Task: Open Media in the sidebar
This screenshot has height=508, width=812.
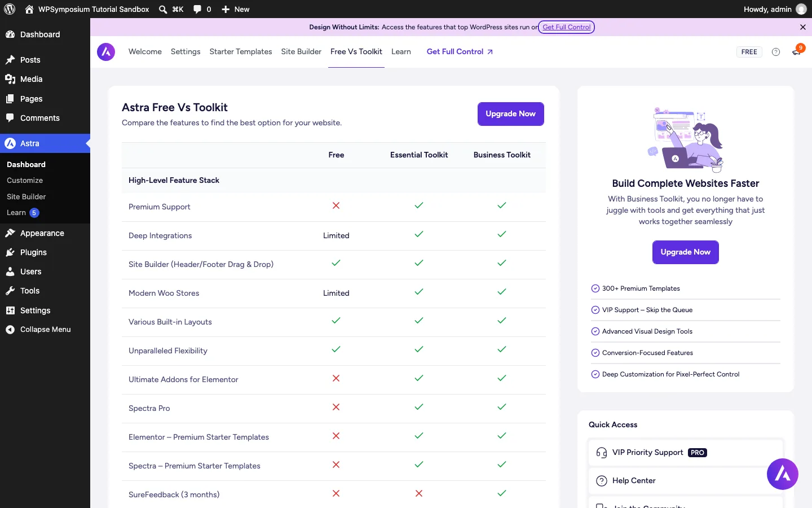Action: coord(45,79)
